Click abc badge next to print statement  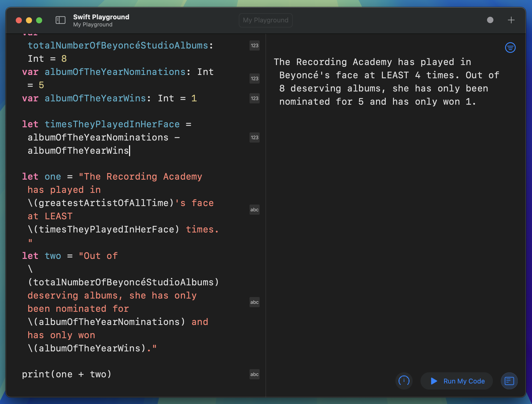click(254, 374)
